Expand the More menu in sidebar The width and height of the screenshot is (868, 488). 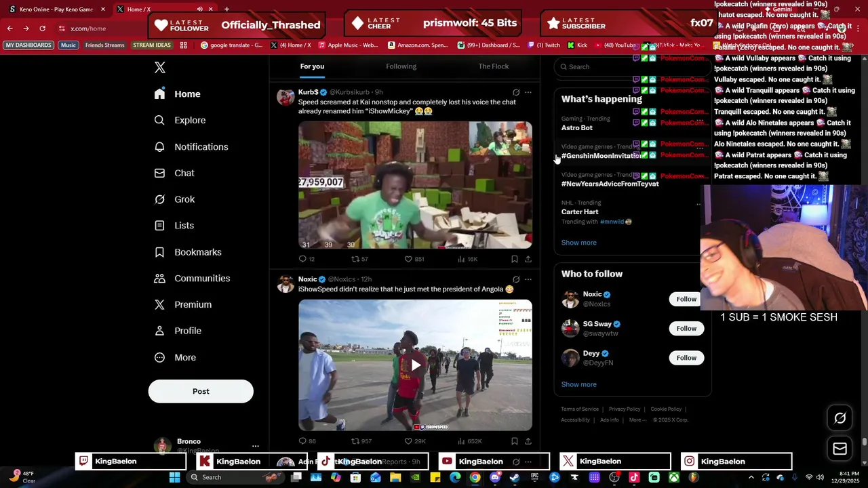click(x=176, y=357)
